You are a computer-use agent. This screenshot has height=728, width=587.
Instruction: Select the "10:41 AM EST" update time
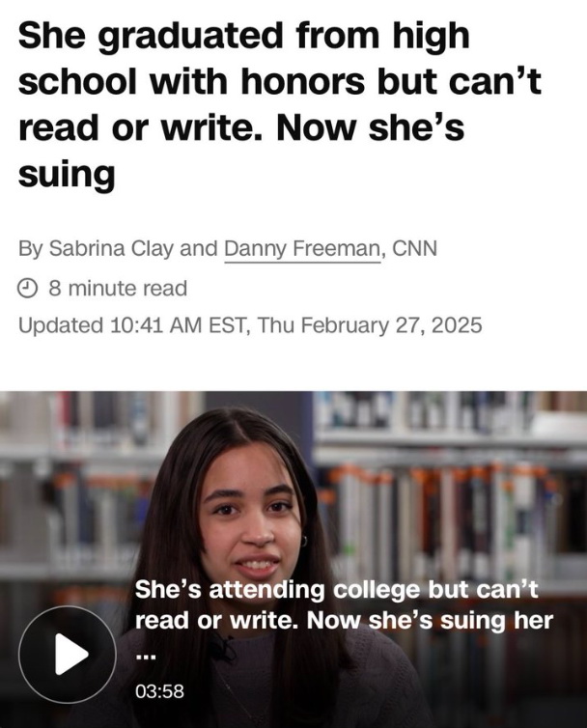pos(177,324)
